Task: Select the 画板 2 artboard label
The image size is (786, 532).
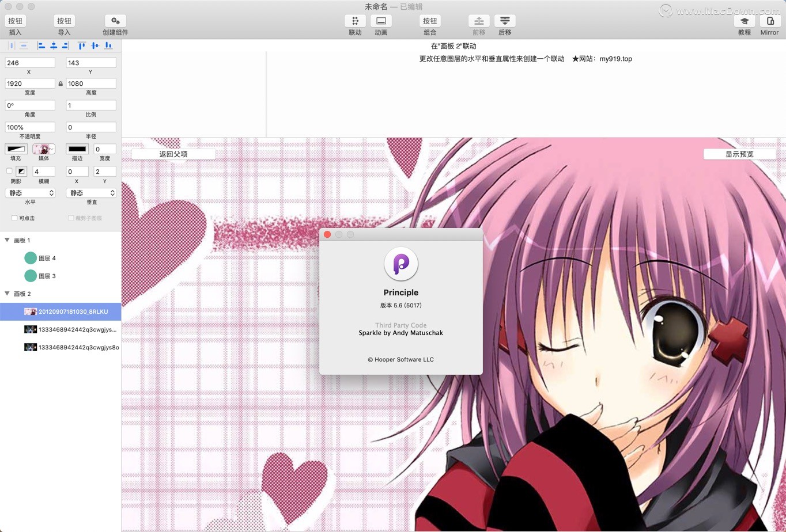Action: tap(22, 294)
